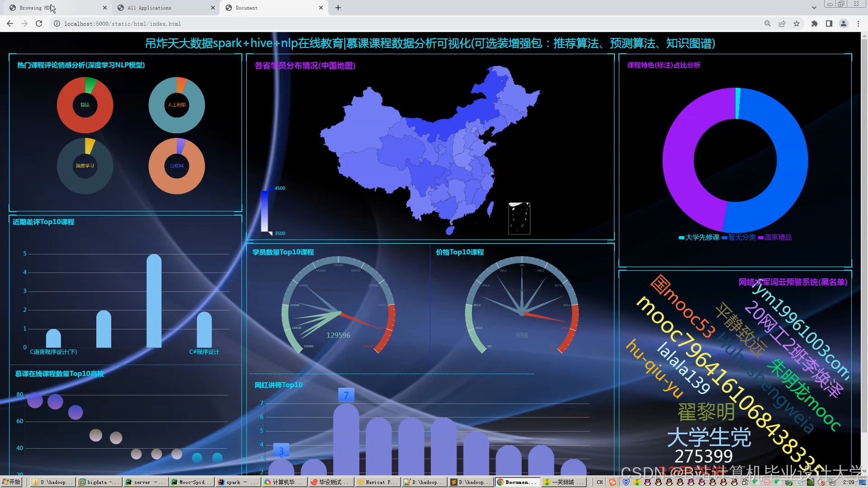Open Navicat from the taskbar
Viewport: 868px width, 488px height.
[x=377, y=482]
